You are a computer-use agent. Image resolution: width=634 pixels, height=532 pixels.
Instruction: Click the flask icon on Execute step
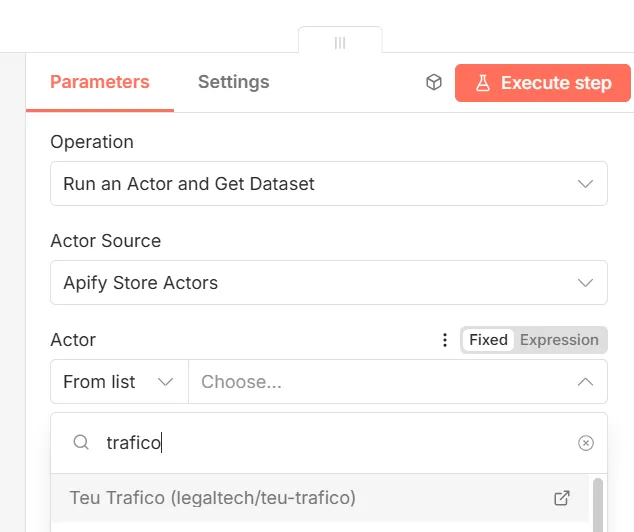coord(483,83)
